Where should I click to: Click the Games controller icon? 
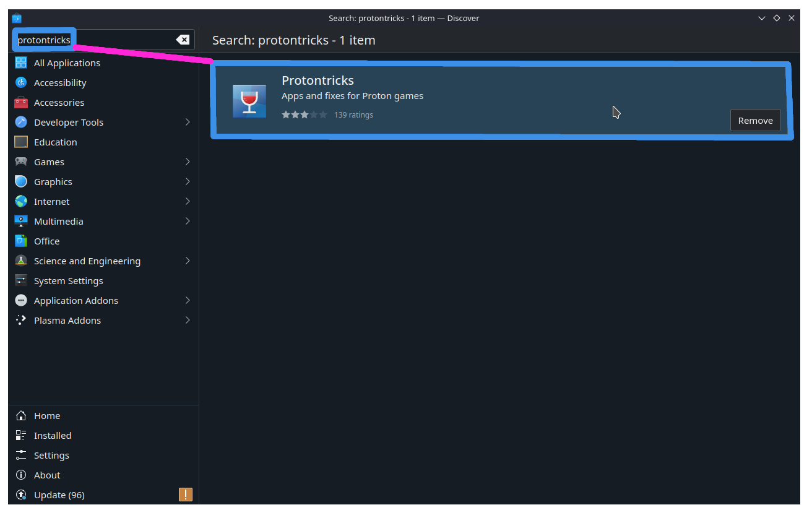[x=21, y=162]
